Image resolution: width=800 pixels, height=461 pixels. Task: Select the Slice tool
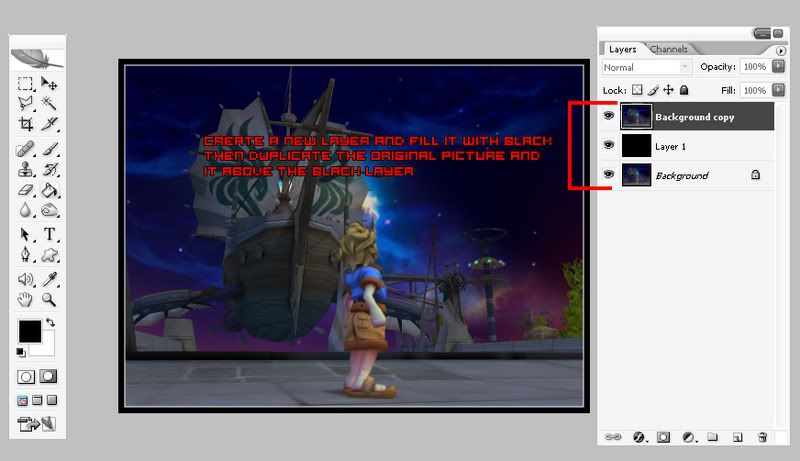(49, 124)
